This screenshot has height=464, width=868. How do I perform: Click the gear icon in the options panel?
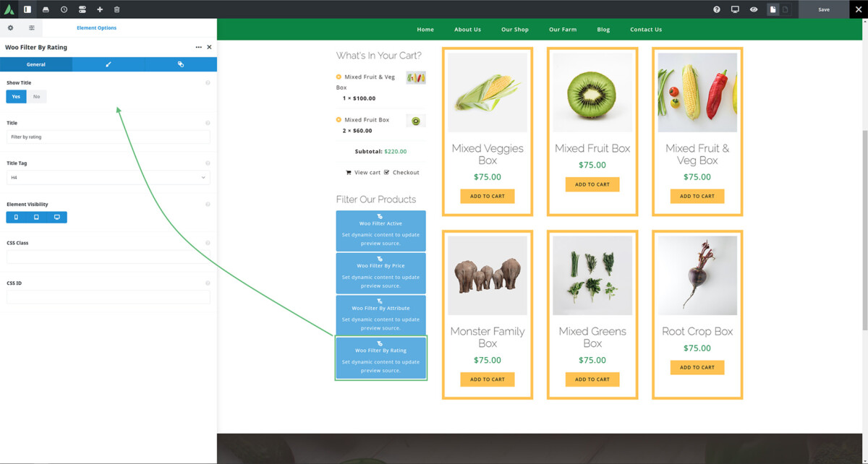click(10, 27)
